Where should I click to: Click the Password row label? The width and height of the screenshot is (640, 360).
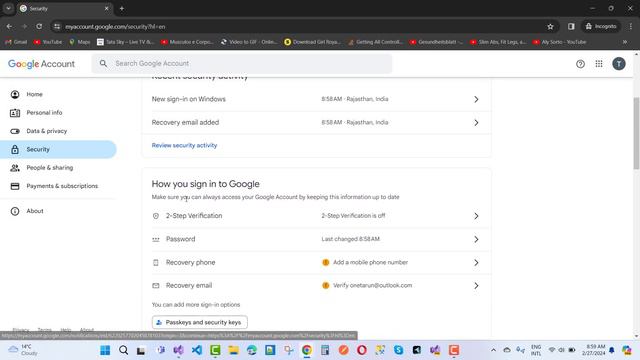pyautogui.click(x=180, y=239)
